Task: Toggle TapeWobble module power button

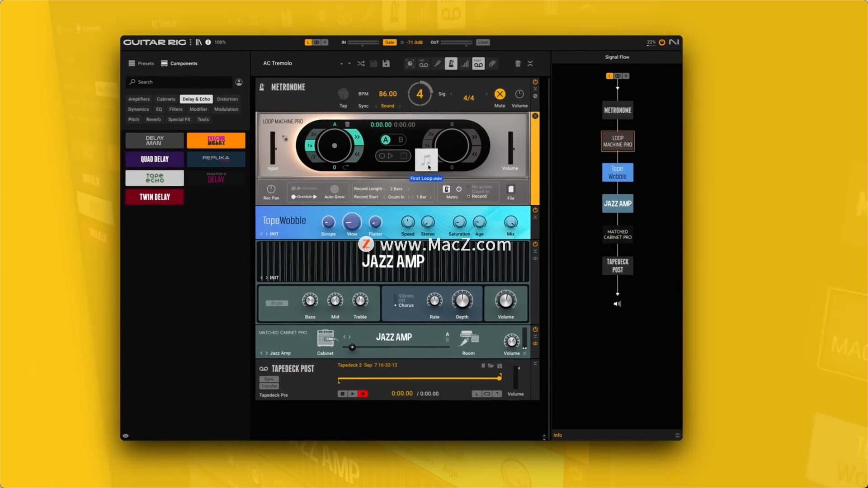Action: [x=535, y=210]
